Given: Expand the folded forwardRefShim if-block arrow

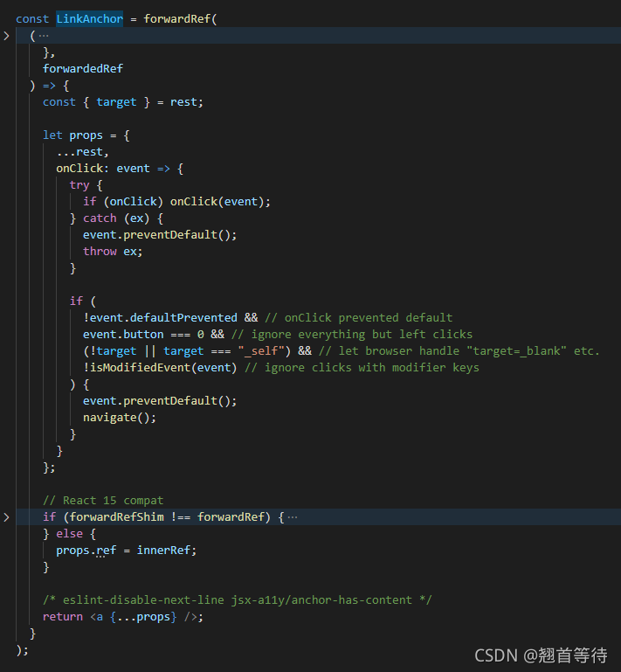Looking at the screenshot, I should [6, 517].
